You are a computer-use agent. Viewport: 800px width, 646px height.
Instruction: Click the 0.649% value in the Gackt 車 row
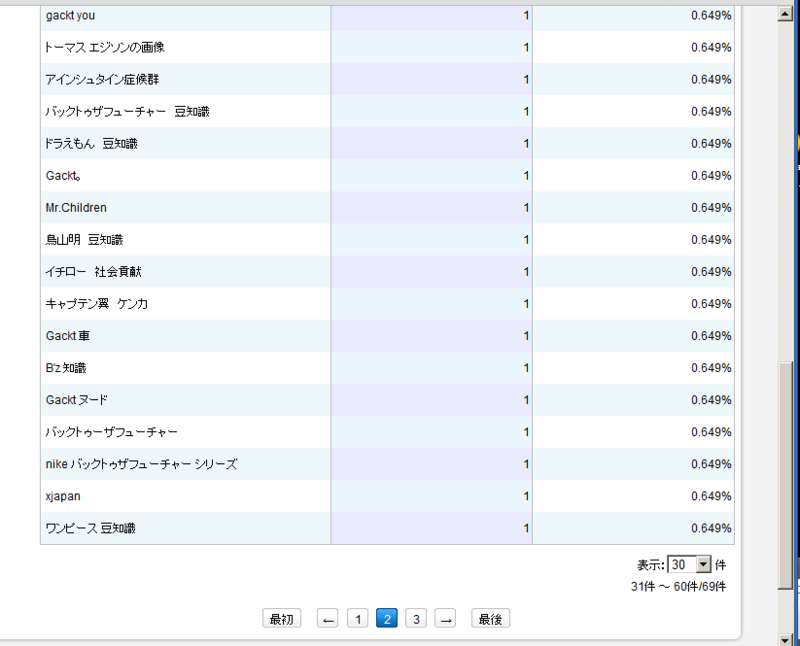(x=711, y=336)
